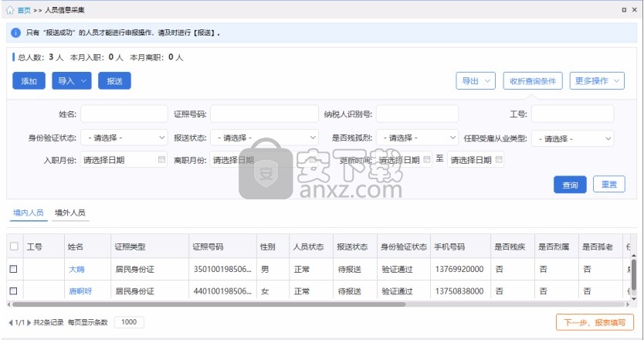Open calendar icon in 入职月份 field
Screen dimensions: 644x340
pos(162,159)
